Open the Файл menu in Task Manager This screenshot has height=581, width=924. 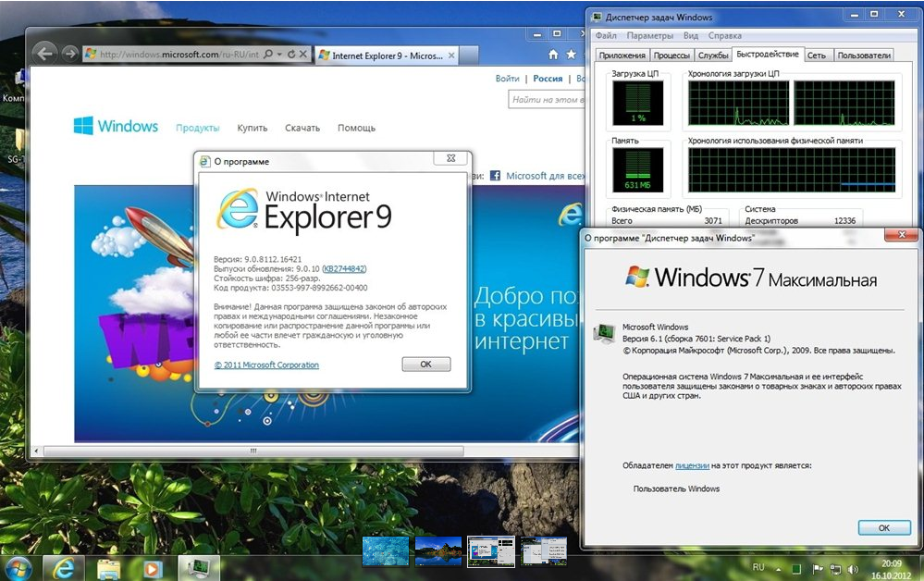tap(606, 35)
